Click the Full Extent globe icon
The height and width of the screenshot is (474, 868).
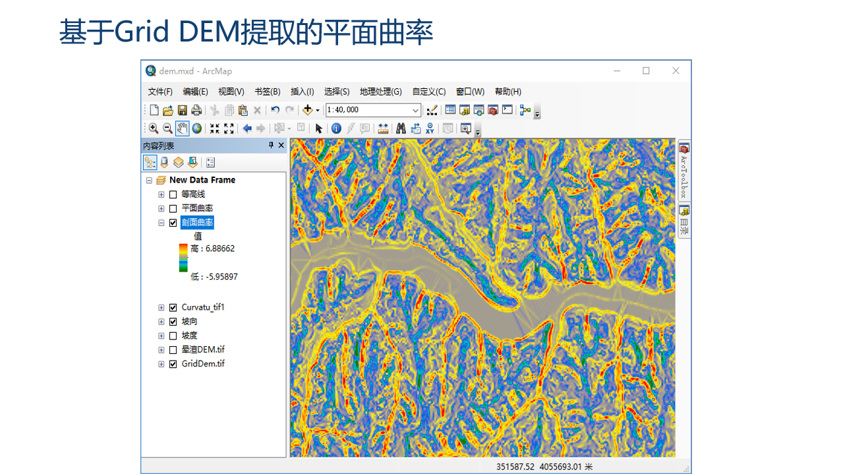coord(196,129)
